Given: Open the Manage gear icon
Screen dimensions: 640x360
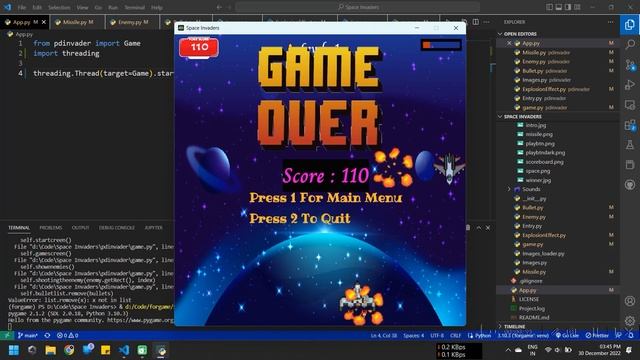Looking at the screenshot, I should 630,320.
